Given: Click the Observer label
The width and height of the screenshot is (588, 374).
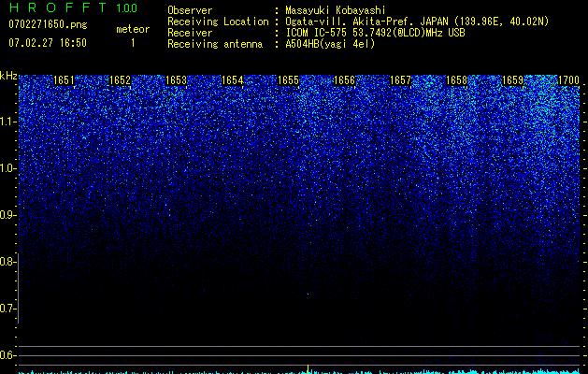Looking at the screenshot, I should click(x=190, y=10).
